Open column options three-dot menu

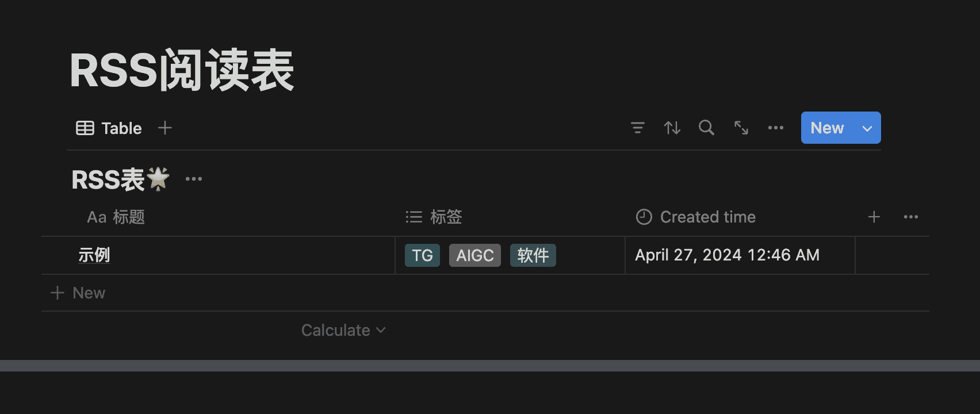(x=910, y=217)
